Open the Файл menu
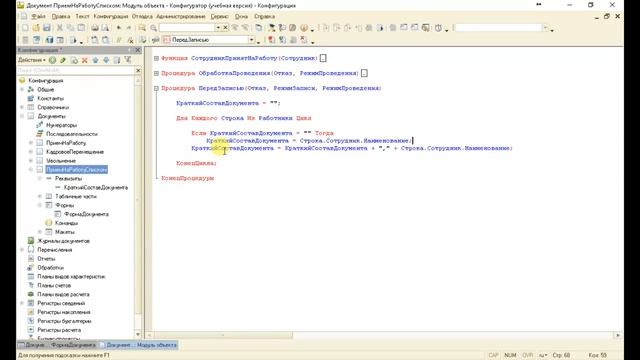Screen dimensions: 640x360 pos(38,16)
